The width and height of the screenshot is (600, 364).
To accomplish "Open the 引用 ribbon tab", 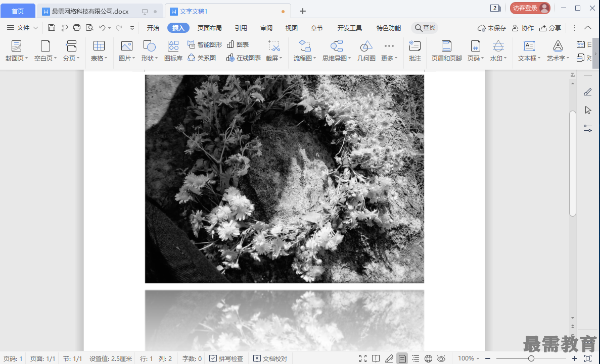I will (241, 28).
